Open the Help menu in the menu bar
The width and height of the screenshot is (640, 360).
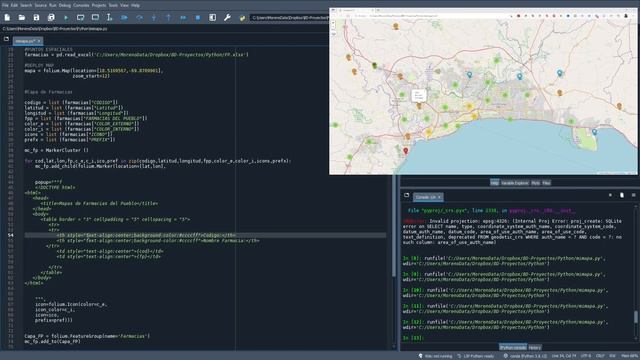pyautogui.click(x=135, y=5)
